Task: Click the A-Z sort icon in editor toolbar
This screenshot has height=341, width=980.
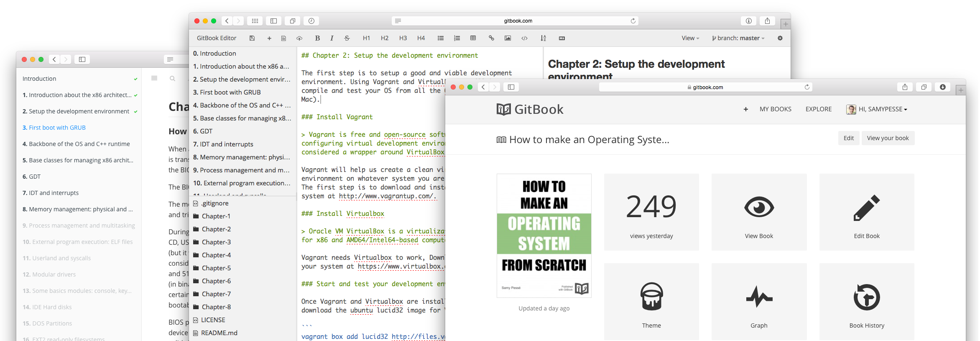Action: [543, 38]
